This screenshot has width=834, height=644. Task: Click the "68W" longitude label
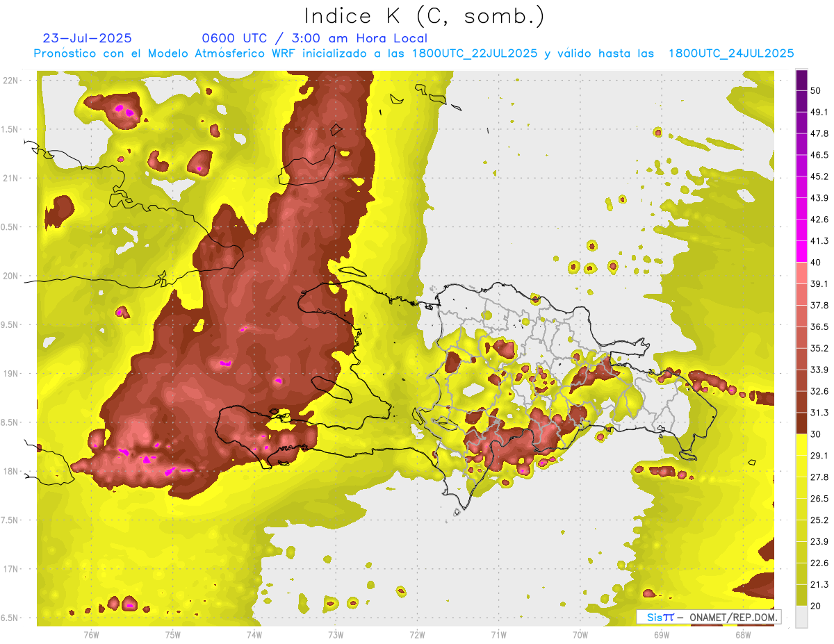pyautogui.click(x=742, y=634)
